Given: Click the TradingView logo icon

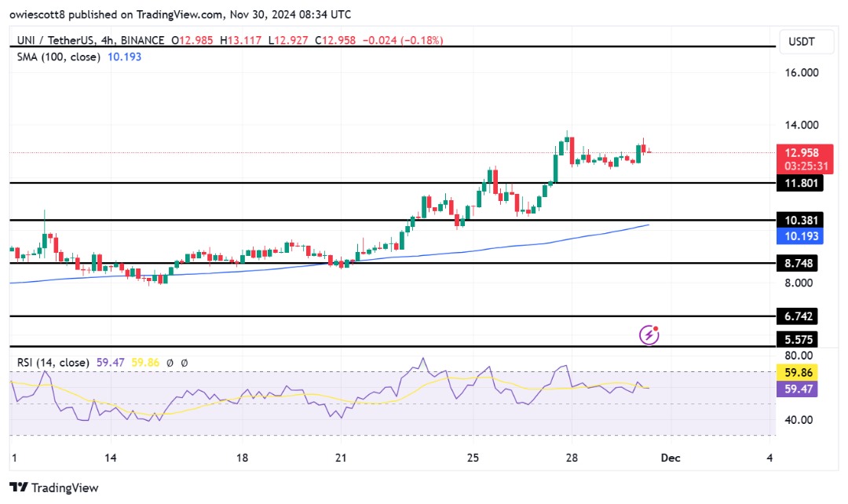Looking at the screenshot, I should click(18, 488).
